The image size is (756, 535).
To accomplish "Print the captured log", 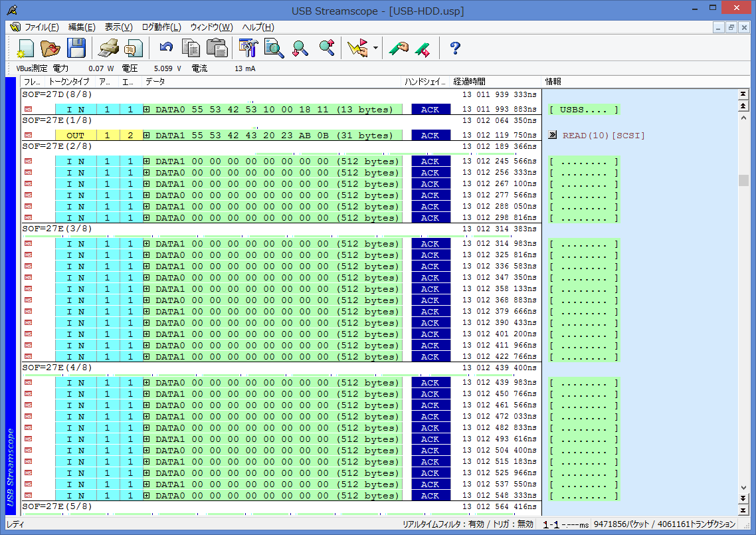I will point(108,49).
